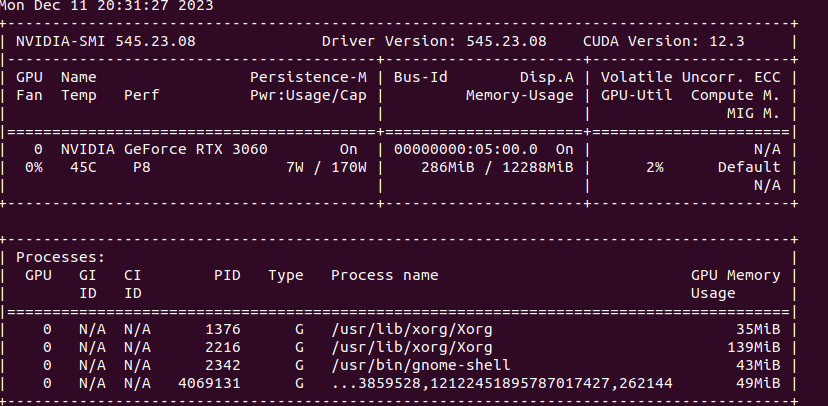The height and width of the screenshot is (406, 828).
Task: Click the NVIDIA-SMI 545.23.08 version text
Action: [x=105, y=41]
